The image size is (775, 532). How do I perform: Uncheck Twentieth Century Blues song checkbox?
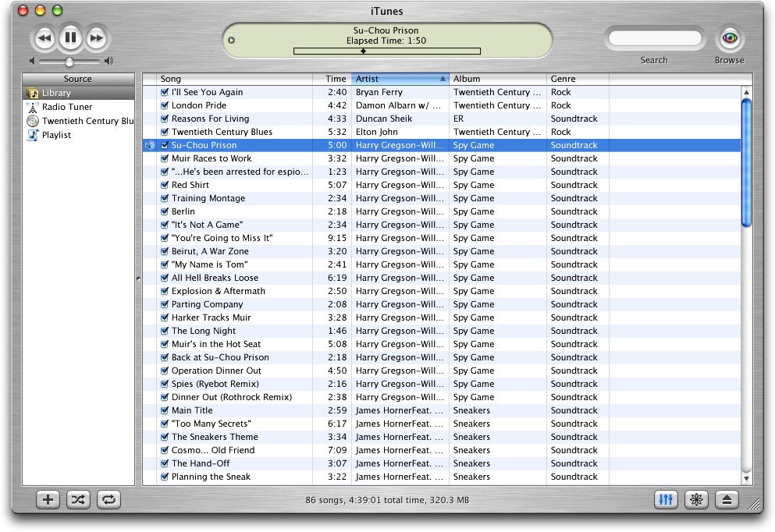coord(165,132)
